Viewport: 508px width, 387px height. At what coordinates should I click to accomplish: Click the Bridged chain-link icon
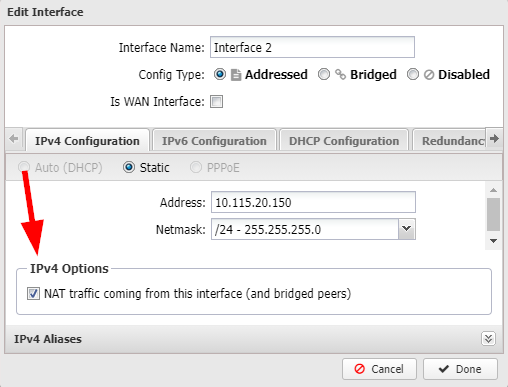[x=340, y=74]
